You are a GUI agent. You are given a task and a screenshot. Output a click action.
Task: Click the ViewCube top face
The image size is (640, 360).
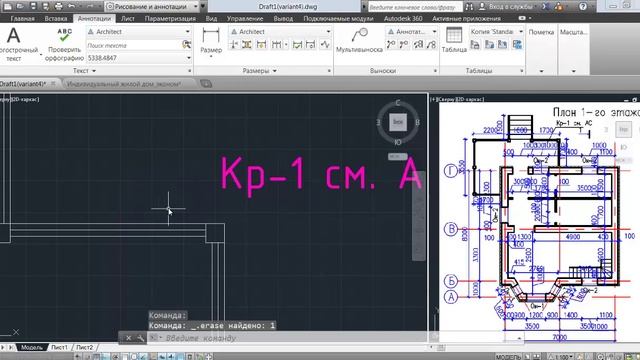click(398, 122)
